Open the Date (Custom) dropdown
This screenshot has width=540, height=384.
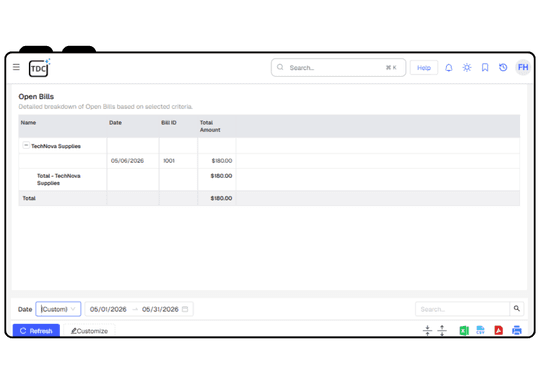(x=58, y=309)
